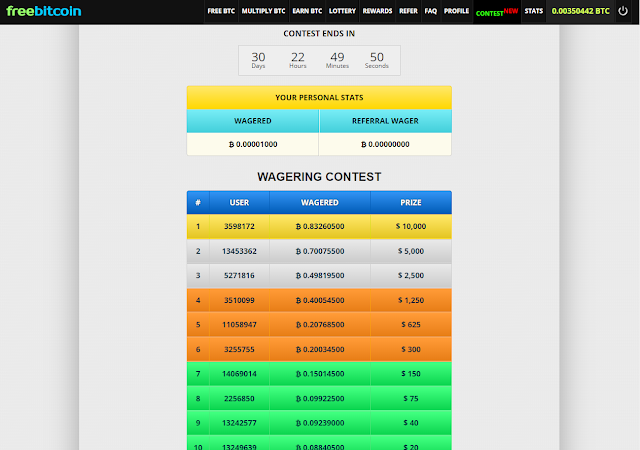Open the freebitcoin logo home link
This screenshot has width=640, height=450.
44,11
